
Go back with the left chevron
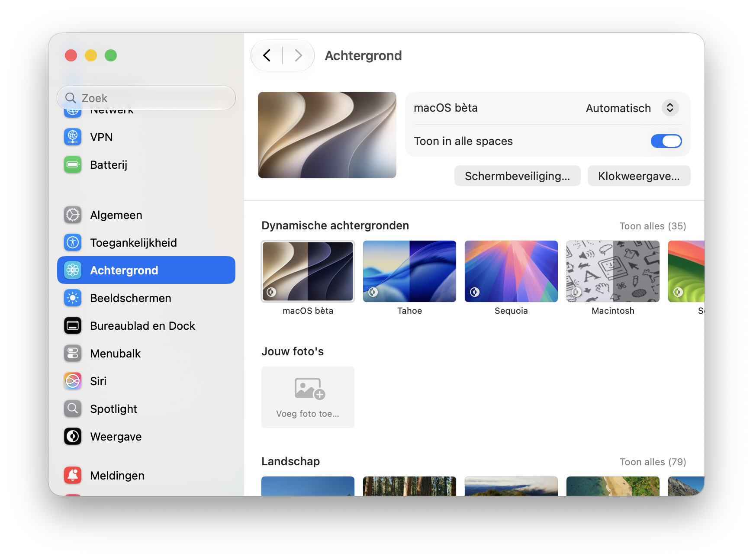click(x=267, y=55)
